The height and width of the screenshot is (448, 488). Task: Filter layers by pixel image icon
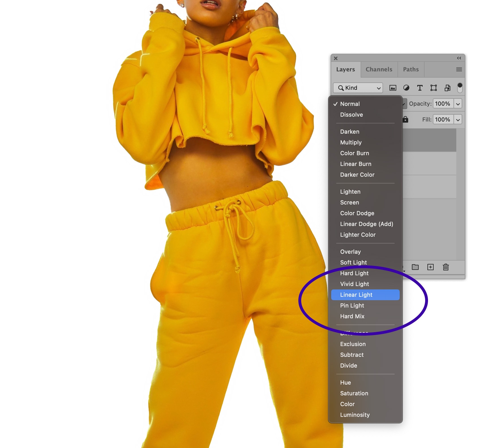coord(393,88)
